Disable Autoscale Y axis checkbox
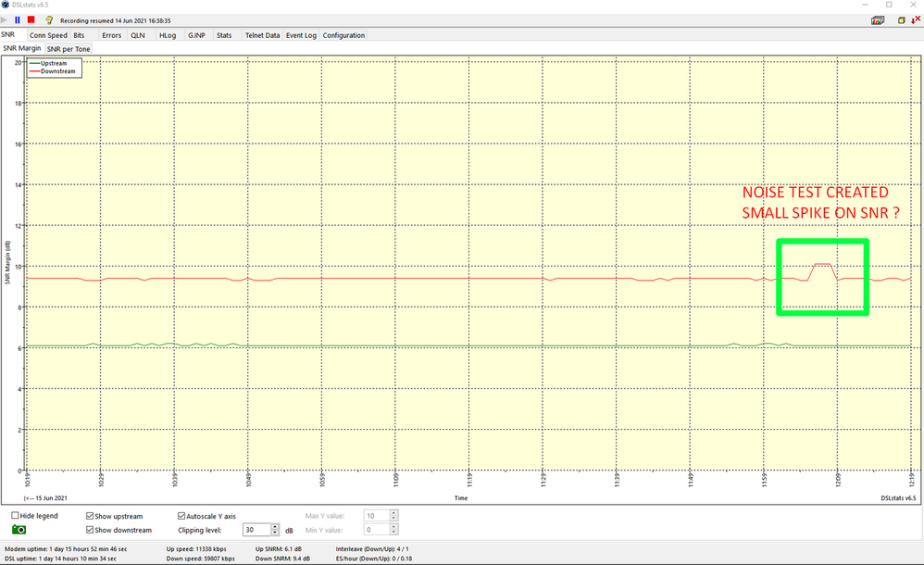The height and width of the screenshot is (565, 924). [x=181, y=516]
